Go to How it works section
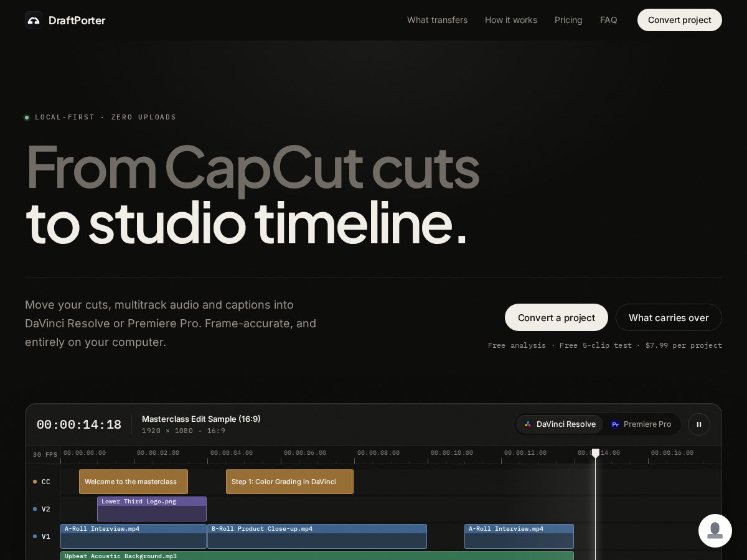The width and height of the screenshot is (747, 560). pos(511,20)
